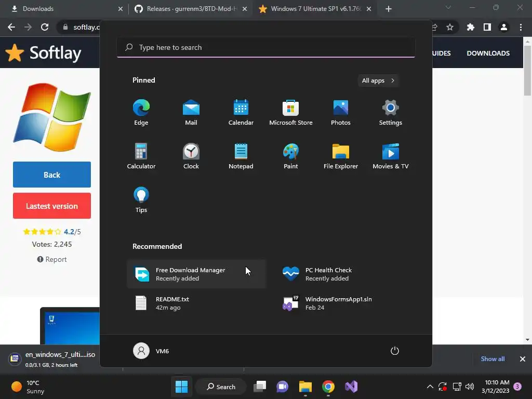Bookmark this page with the star
The width and height of the screenshot is (532, 399).
pyautogui.click(x=450, y=27)
